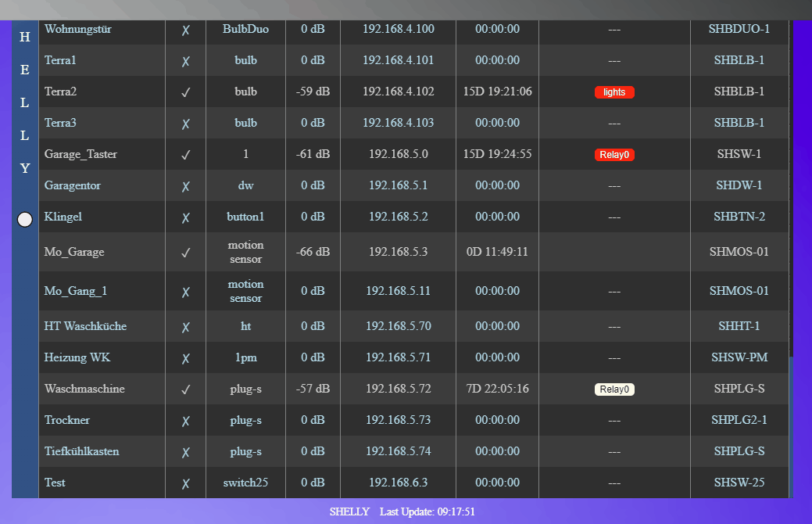Viewport: 812px width, 524px height.
Task: Open the Garagentor device name
Action: point(73,185)
